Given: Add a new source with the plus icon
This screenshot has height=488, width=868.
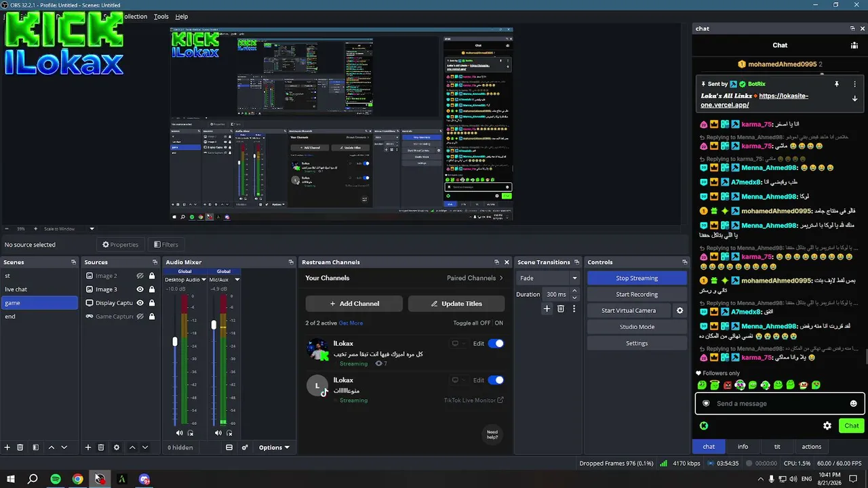Looking at the screenshot, I should click(87, 447).
